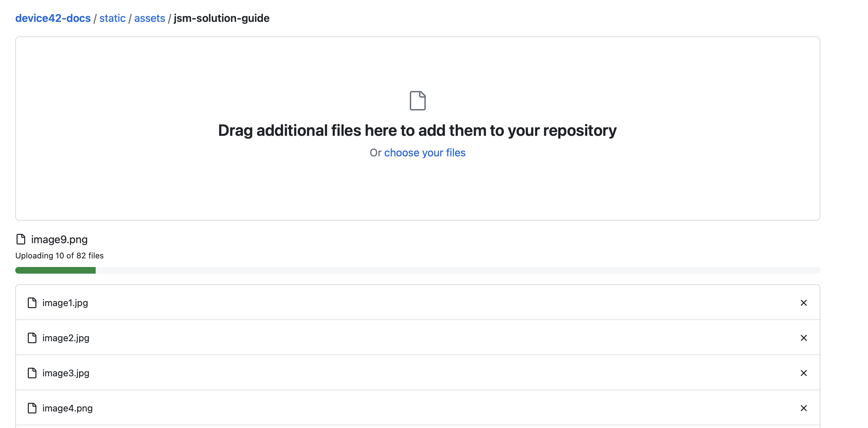Click the document icon above the drag area
The image size is (868, 428).
(417, 100)
